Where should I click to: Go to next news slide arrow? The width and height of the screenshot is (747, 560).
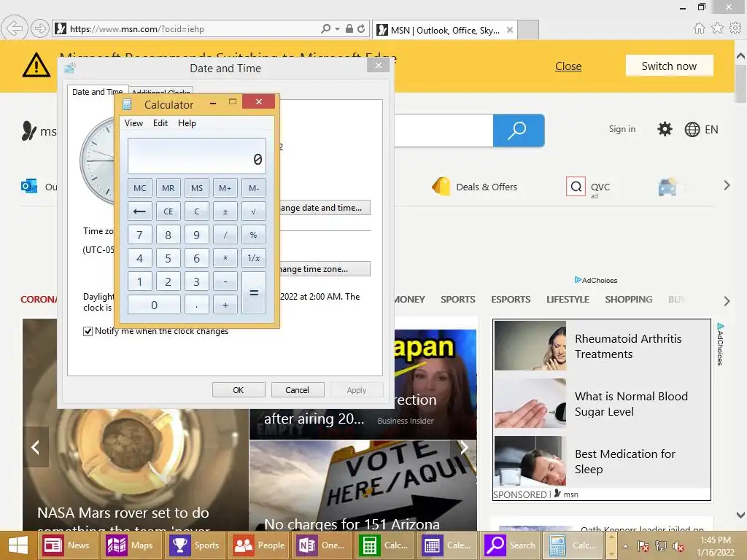click(464, 447)
